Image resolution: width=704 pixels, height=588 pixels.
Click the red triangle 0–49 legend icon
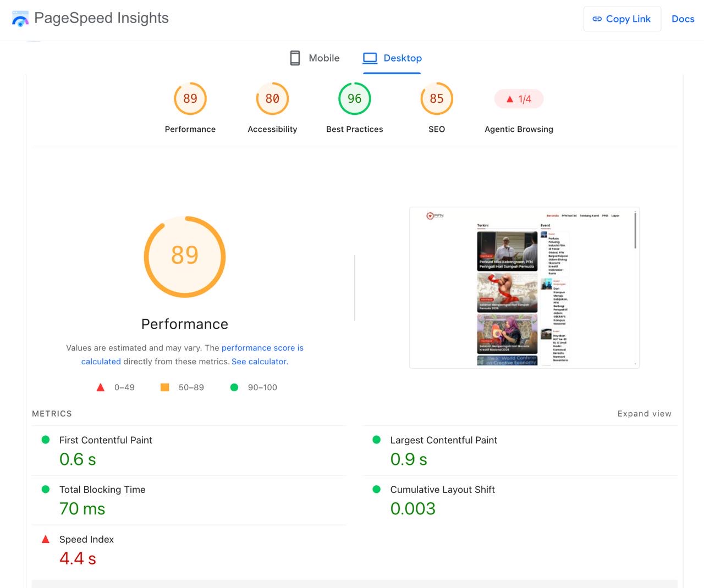pos(101,387)
